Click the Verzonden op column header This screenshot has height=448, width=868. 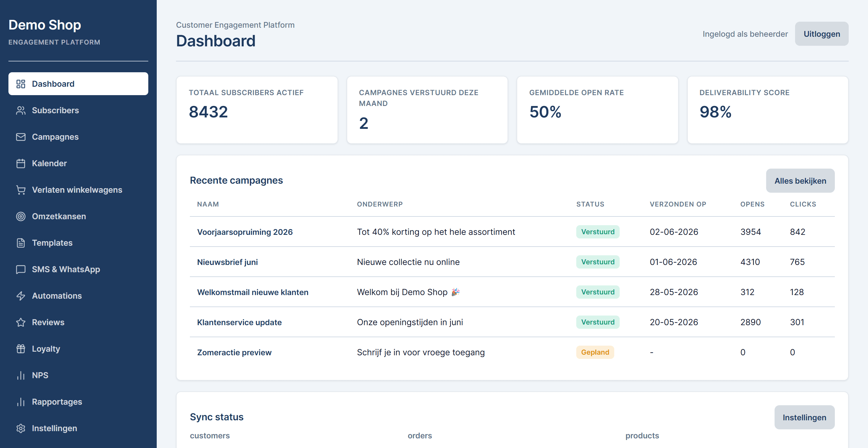point(678,204)
